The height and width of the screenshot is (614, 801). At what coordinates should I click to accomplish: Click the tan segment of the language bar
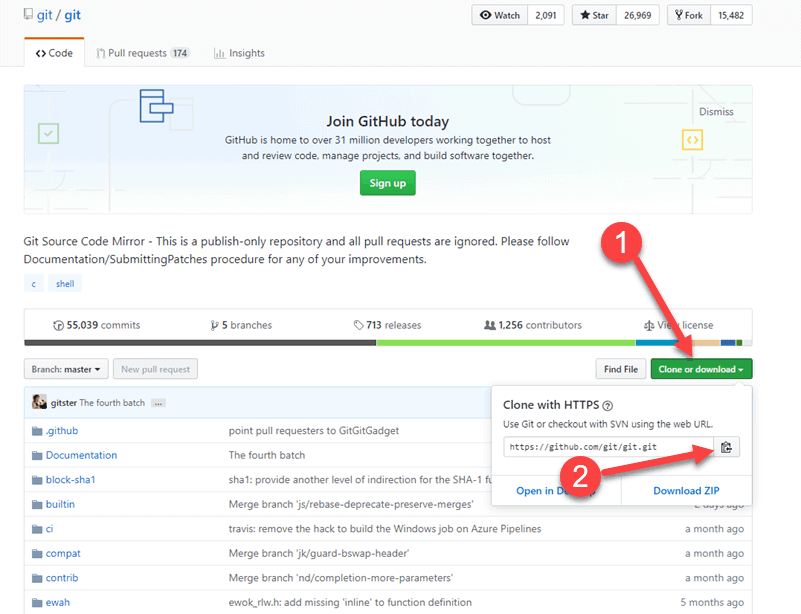pos(706,343)
